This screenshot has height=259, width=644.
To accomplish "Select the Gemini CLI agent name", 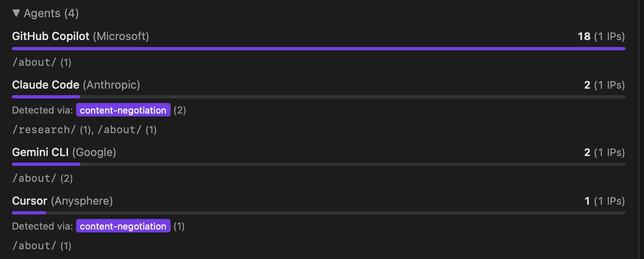I will pyautogui.click(x=41, y=152).
